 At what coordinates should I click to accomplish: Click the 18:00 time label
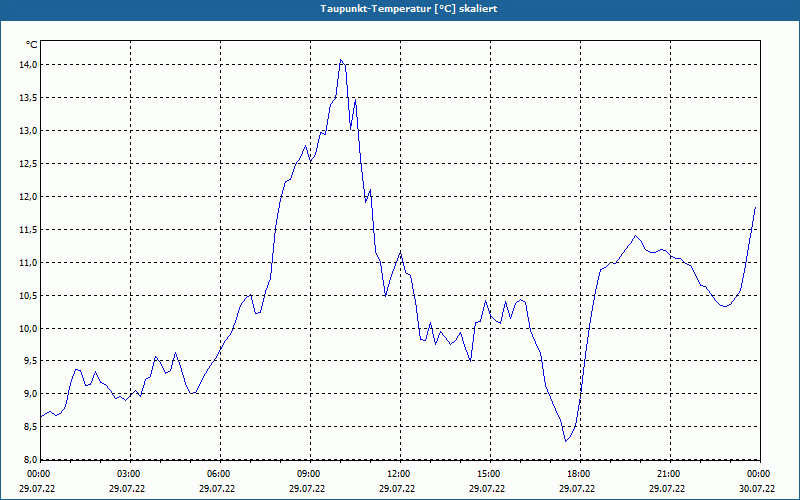tap(581, 474)
